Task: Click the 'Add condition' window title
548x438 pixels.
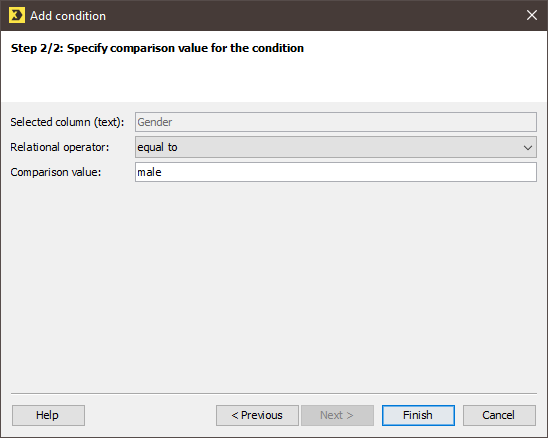Action: pyautogui.click(x=68, y=16)
